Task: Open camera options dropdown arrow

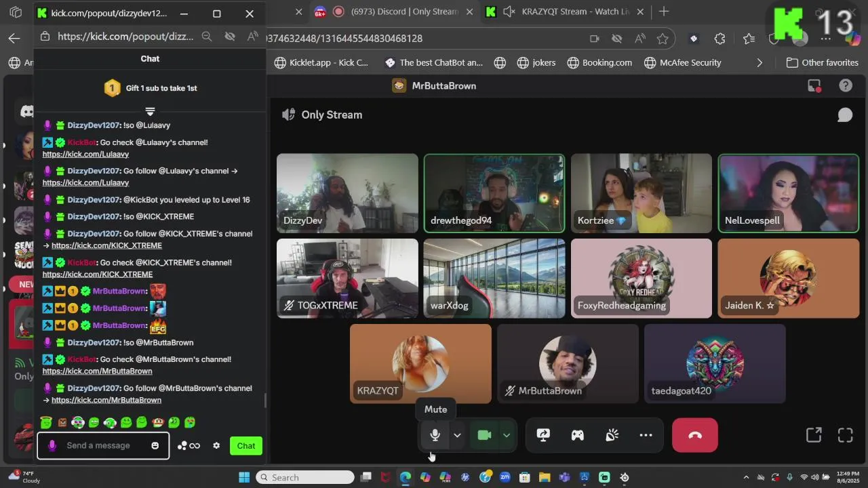Action: pyautogui.click(x=507, y=436)
